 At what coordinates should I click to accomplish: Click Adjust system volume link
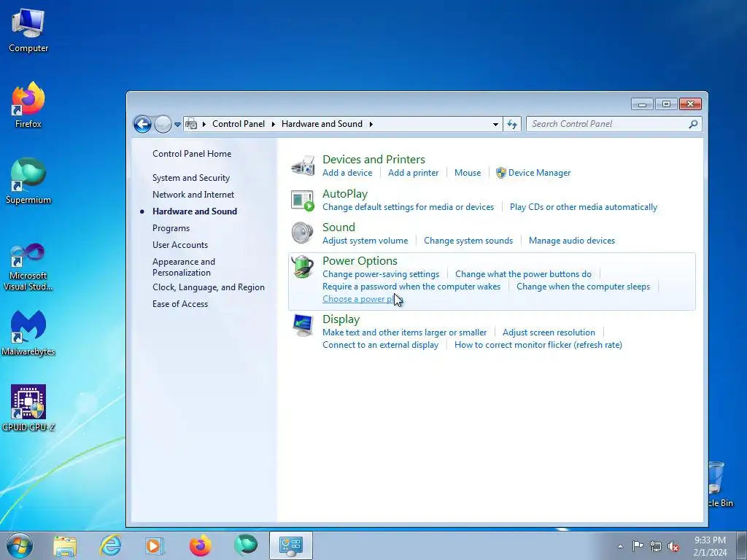coord(365,241)
